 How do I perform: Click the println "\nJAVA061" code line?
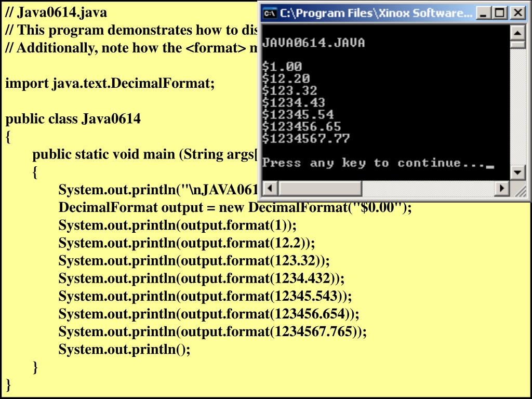pyautogui.click(x=159, y=190)
